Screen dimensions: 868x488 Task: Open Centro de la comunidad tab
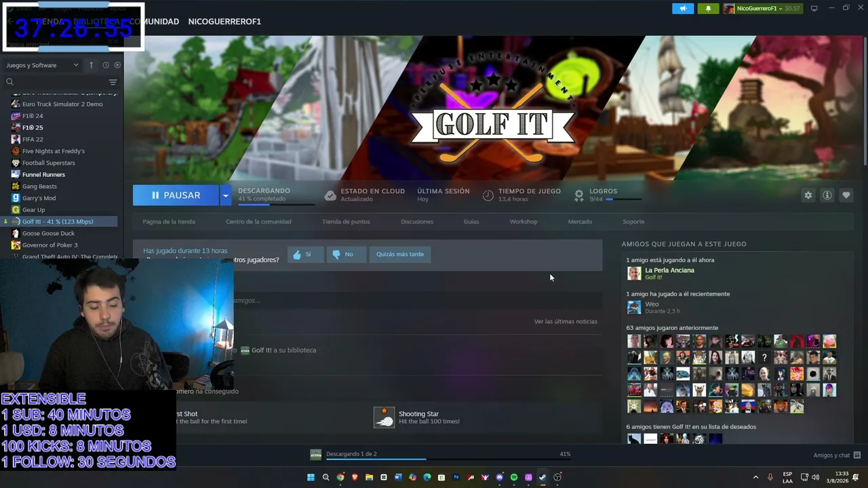258,222
